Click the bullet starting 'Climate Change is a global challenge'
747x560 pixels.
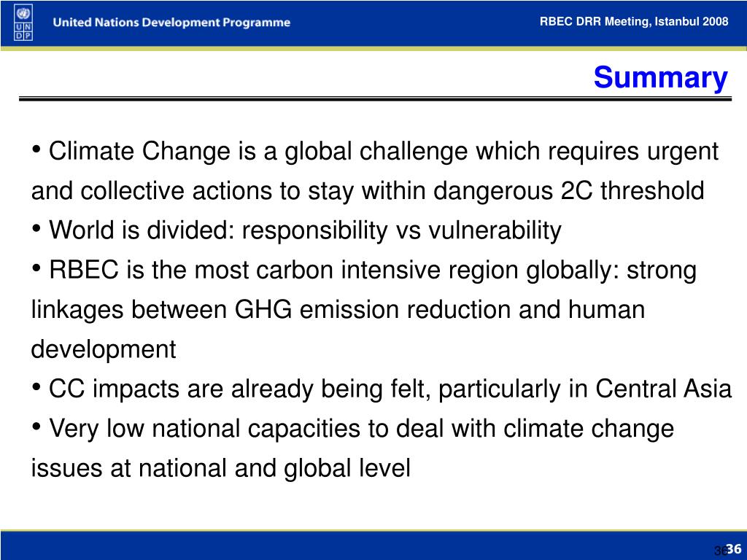coord(375,152)
